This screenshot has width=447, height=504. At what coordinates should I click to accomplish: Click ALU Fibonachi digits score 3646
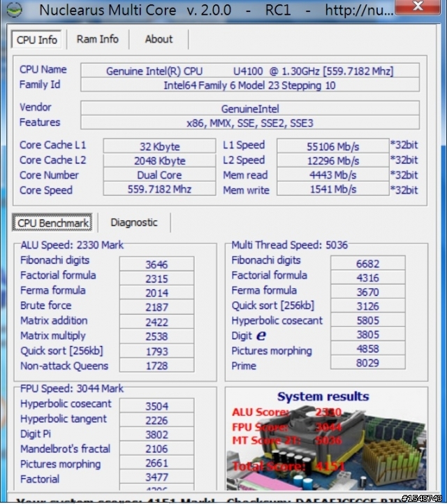pos(156,264)
